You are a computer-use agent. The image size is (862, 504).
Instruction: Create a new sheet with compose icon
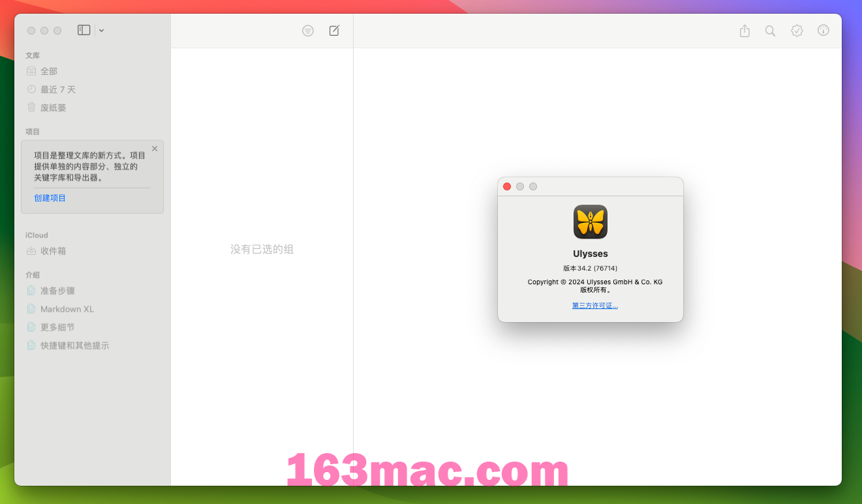[x=334, y=31]
